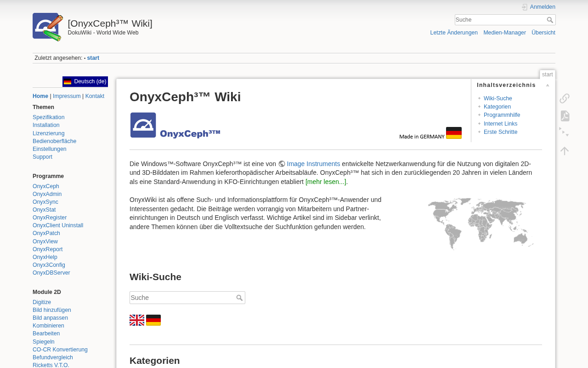Image resolution: width=588 pixels, height=368 pixels.
Task: Open OnyxAdmin in the sidebar
Action: click(x=47, y=194)
